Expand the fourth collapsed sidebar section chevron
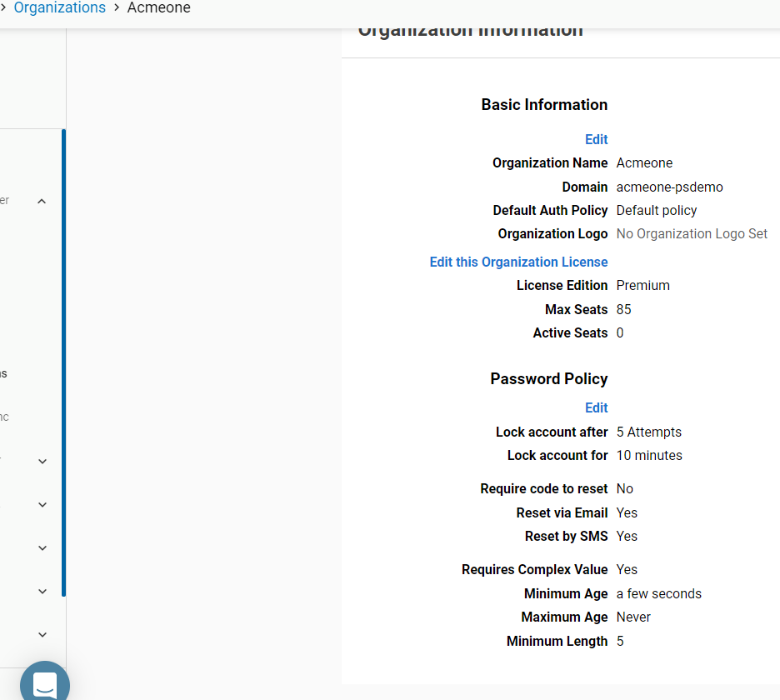This screenshot has width=780, height=700. click(x=42, y=591)
